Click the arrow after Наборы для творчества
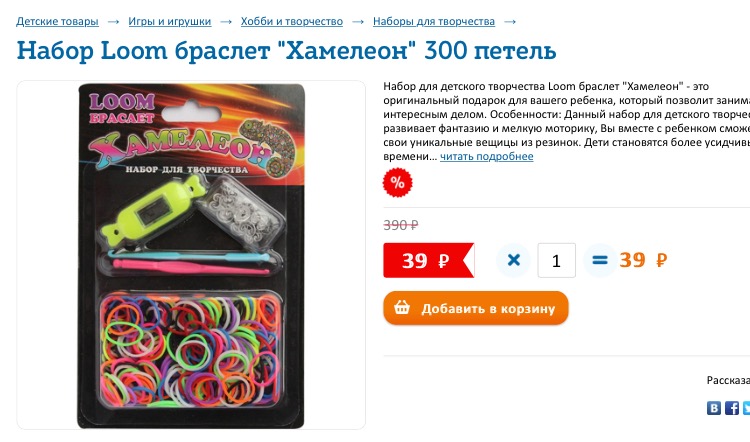The height and width of the screenshot is (442, 750). coord(510,22)
